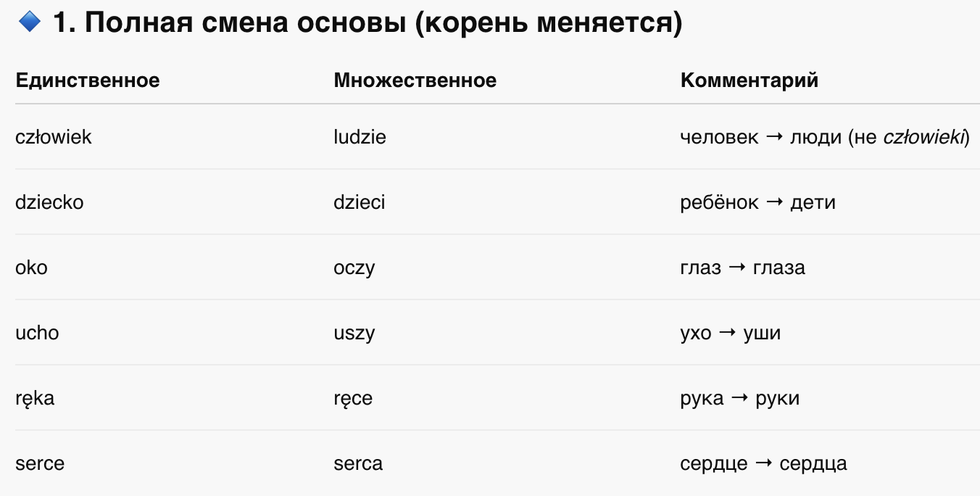Select the singular word 'oko'

pyautogui.click(x=31, y=267)
